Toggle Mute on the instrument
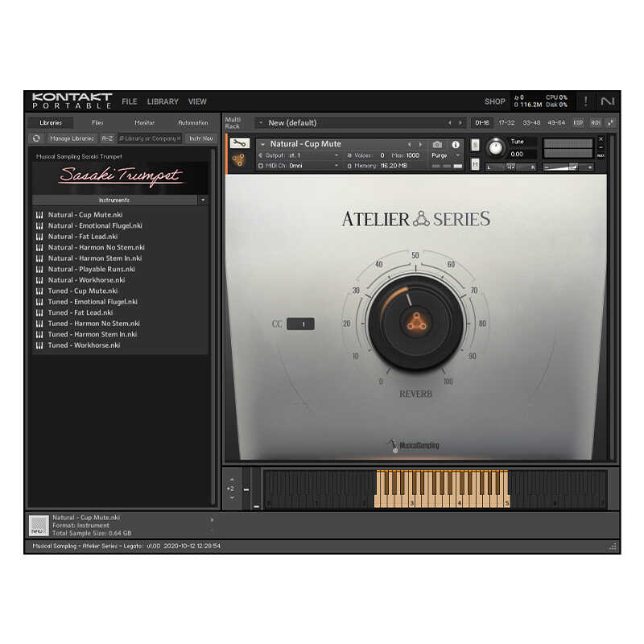 click(475, 164)
